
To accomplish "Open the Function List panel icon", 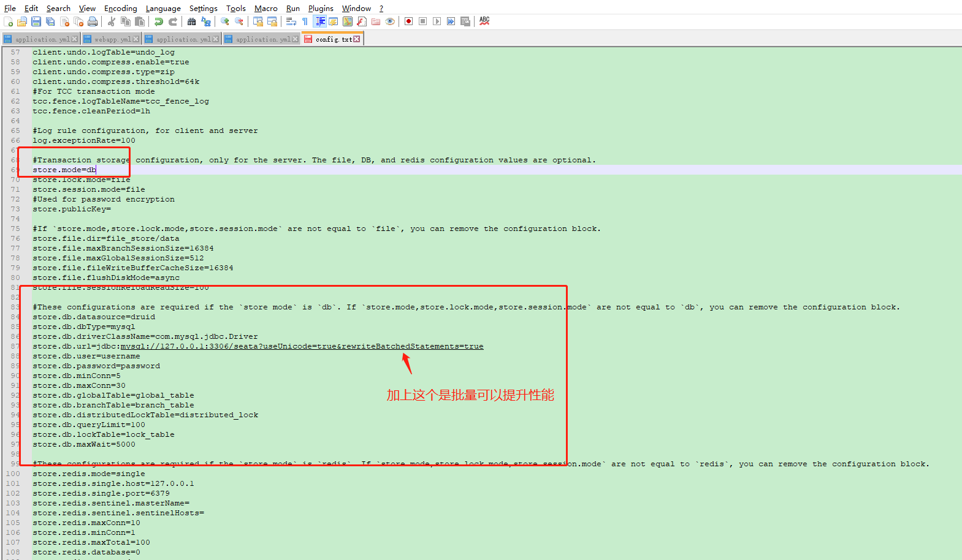I will point(362,21).
